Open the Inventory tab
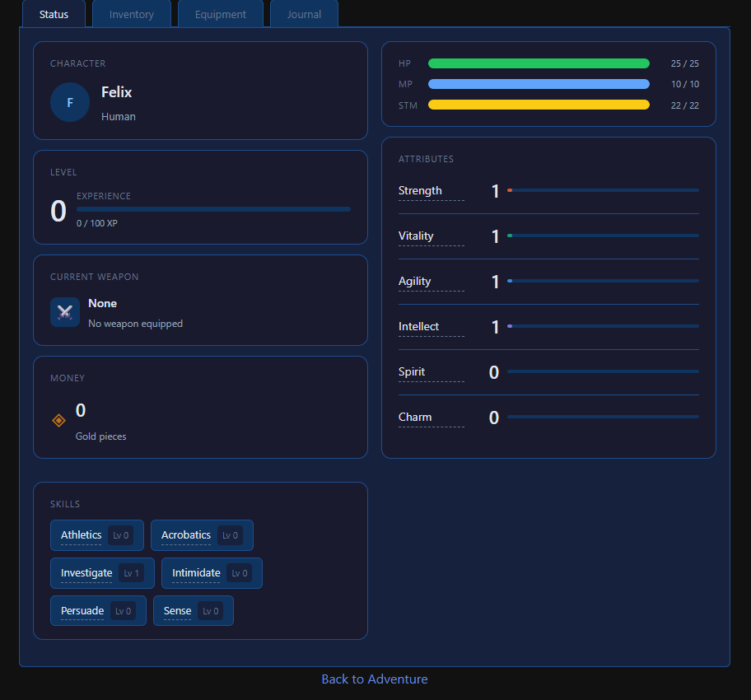Screen dimensions: 751x700 click(x=132, y=14)
